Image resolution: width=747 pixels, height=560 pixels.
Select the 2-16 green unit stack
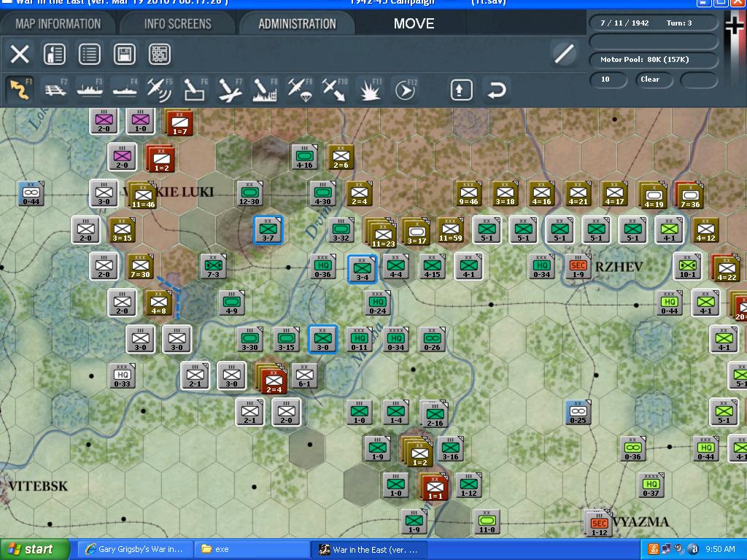[x=435, y=414]
